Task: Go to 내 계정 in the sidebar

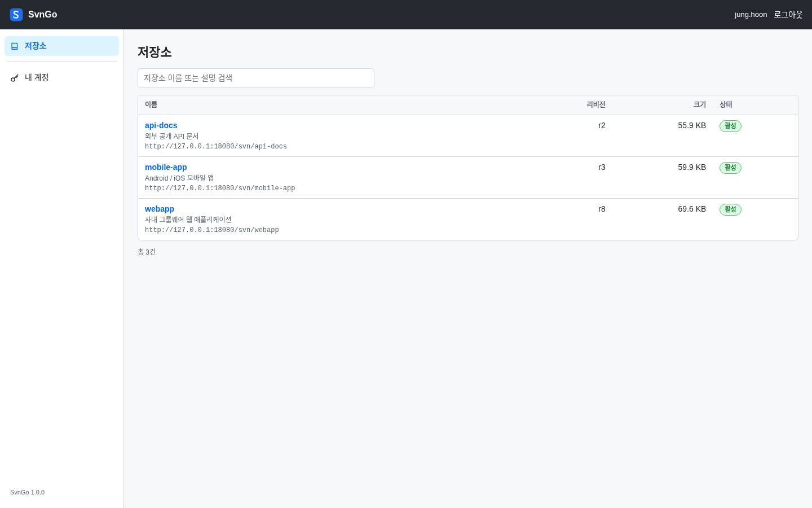Action: [x=61, y=77]
